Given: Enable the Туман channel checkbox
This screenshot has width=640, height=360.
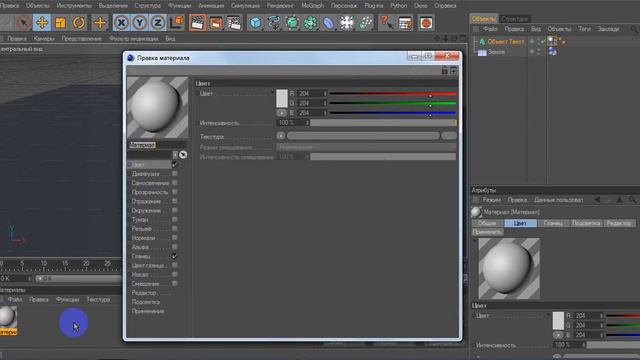Looking at the screenshot, I should pyautogui.click(x=175, y=219).
